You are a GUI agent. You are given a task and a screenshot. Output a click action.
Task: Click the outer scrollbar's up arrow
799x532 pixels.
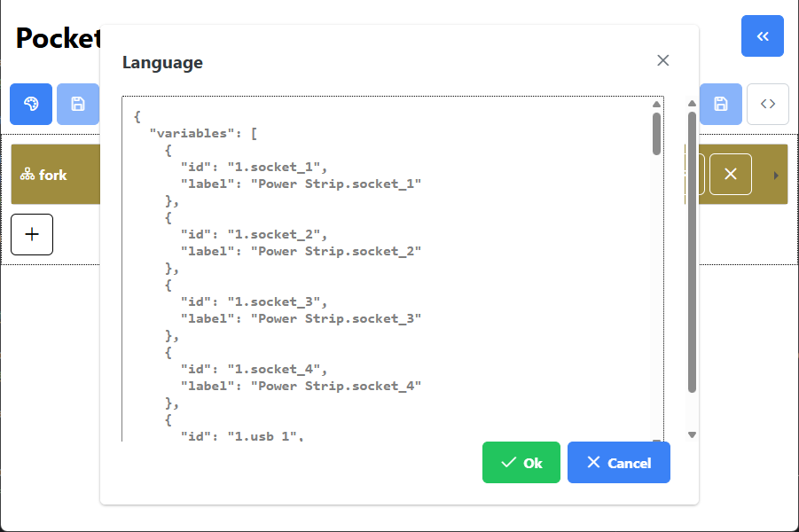point(692,101)
